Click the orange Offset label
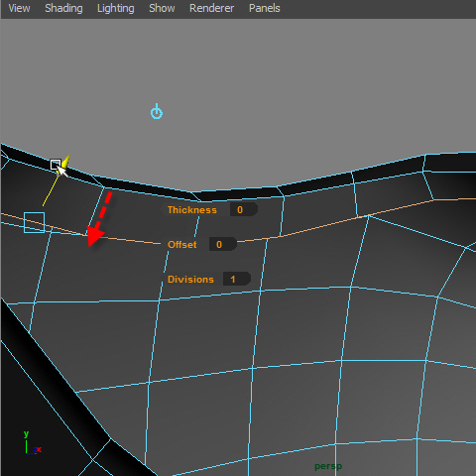Screen dimensions: 476x476 [182, 245]
